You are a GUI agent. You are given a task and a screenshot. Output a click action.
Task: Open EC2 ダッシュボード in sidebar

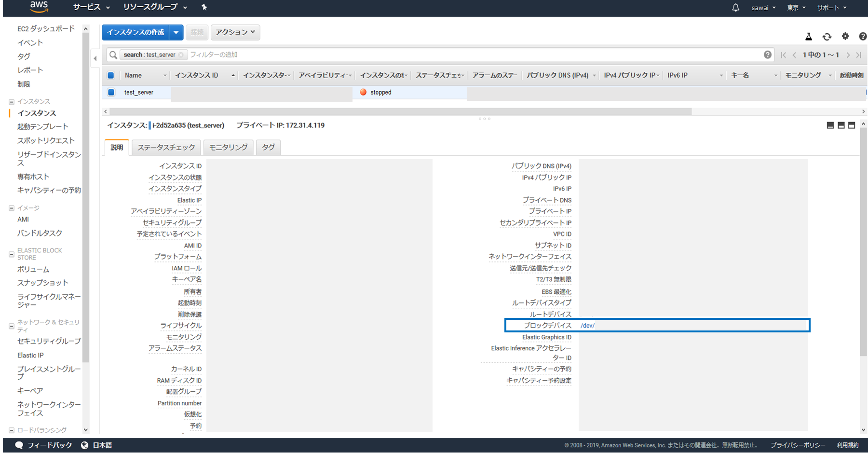click(x=46, y=29)
